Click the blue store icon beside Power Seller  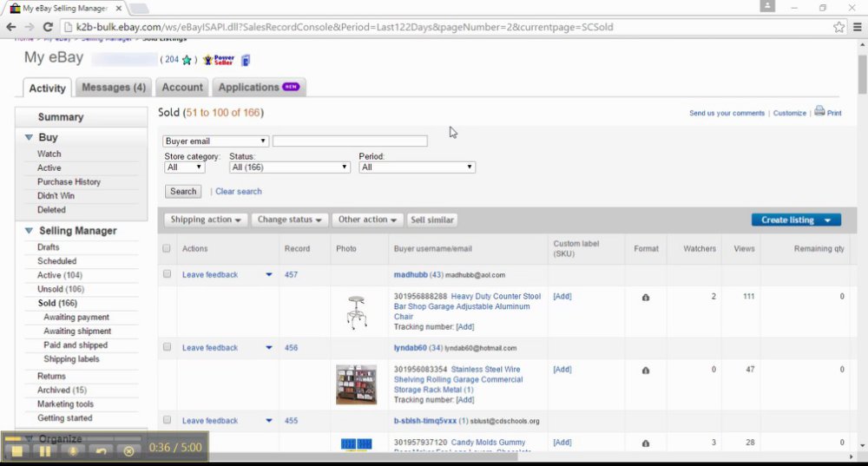pos(246,60)
